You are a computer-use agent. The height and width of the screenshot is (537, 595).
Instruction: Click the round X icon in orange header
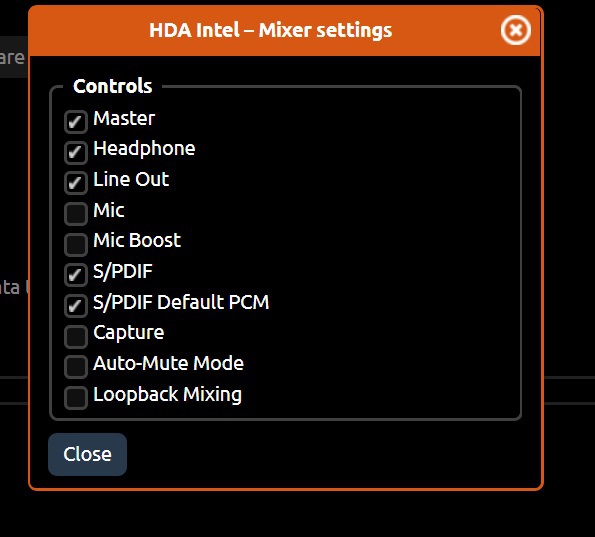coord(515,30)
